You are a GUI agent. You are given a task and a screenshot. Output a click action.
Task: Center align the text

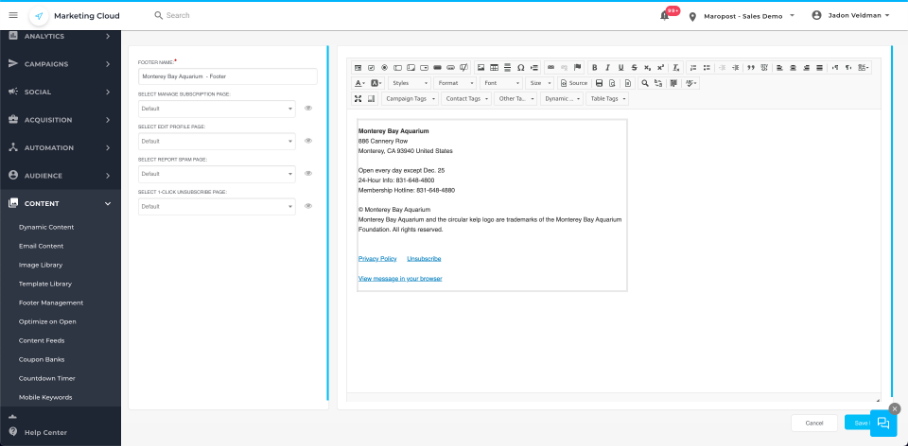[793, 68]
